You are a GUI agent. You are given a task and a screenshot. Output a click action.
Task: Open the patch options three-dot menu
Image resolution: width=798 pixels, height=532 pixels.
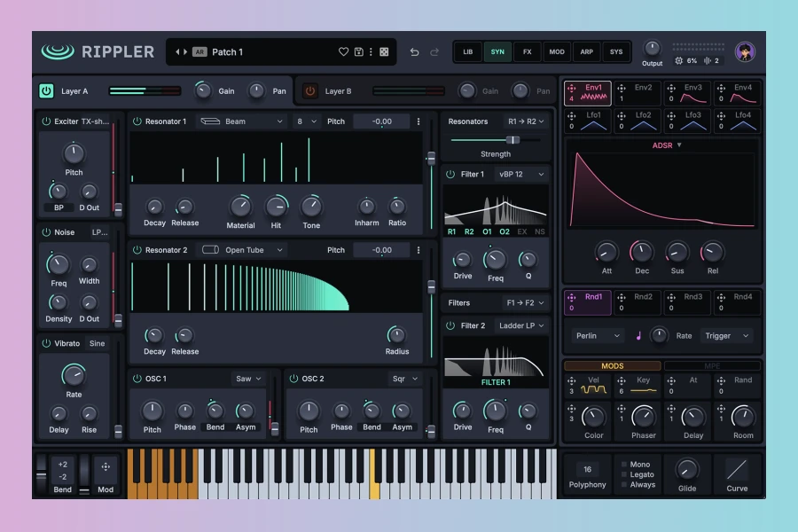coord(371,52)
